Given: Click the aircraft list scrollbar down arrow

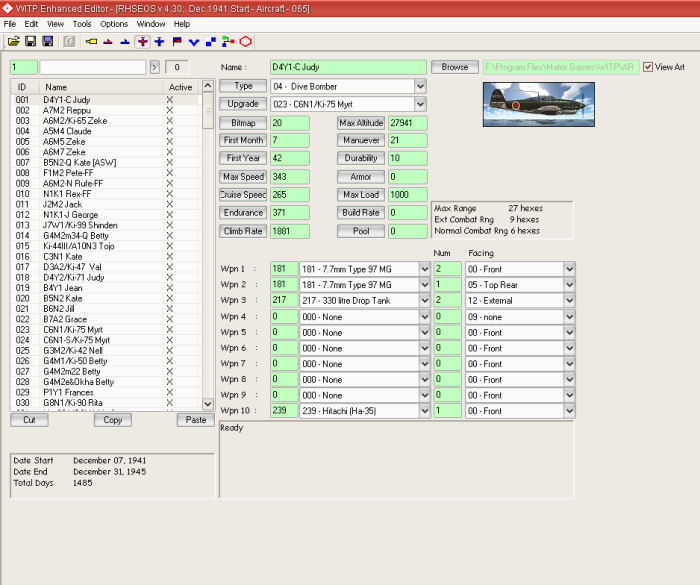Looking at the screenshot, I should click(208, 405).
